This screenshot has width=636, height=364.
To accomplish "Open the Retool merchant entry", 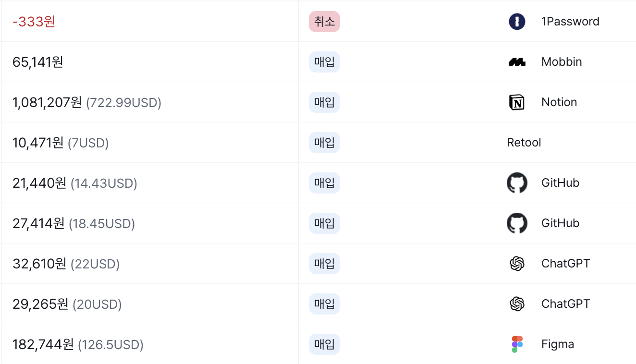I will coord(524,143).
